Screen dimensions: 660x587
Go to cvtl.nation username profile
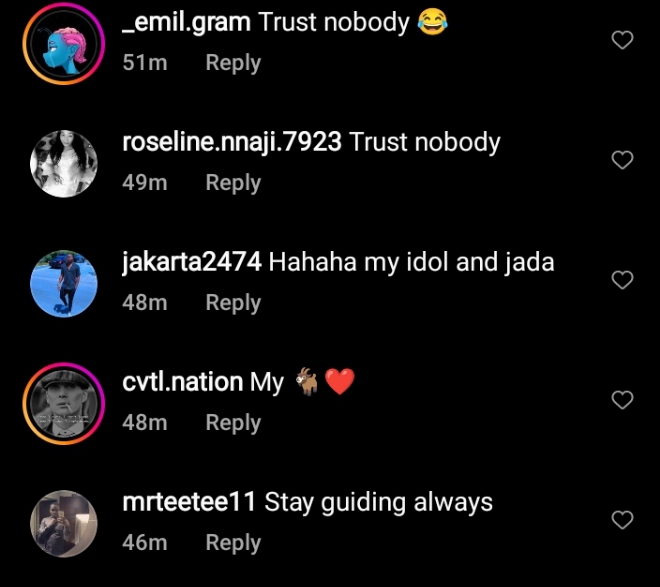click(183, 382)
